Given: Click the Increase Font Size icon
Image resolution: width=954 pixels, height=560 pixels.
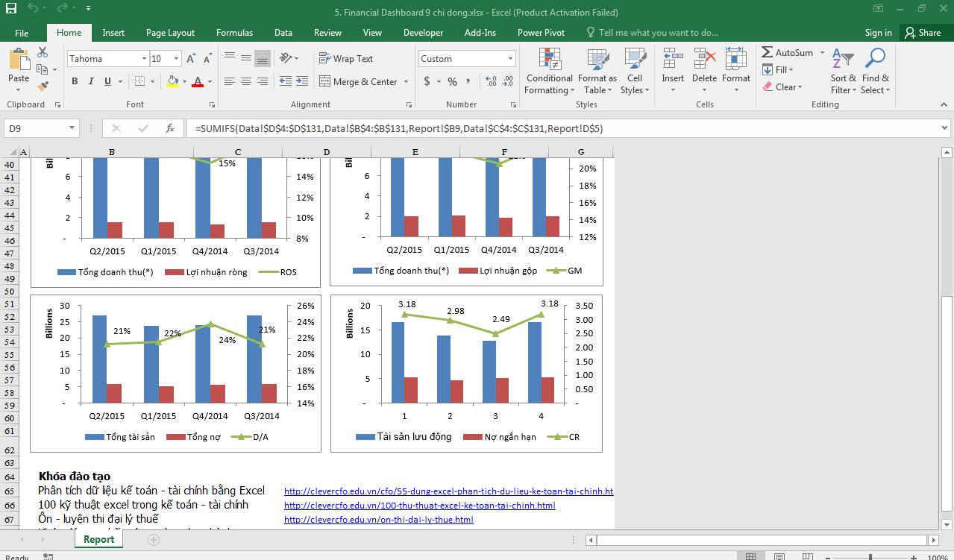Looking at the screenshot, I should (191, 59).
